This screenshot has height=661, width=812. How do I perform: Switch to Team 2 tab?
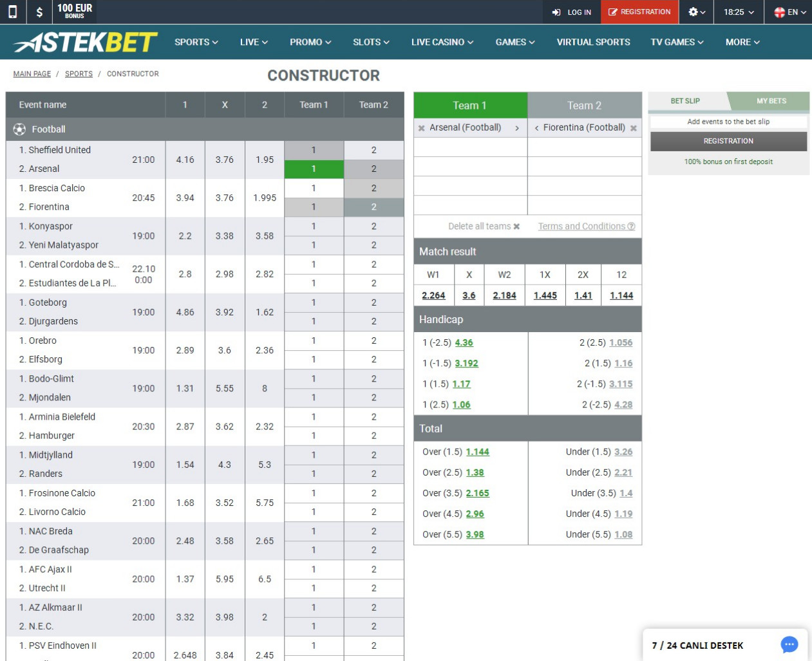point(585,105)
